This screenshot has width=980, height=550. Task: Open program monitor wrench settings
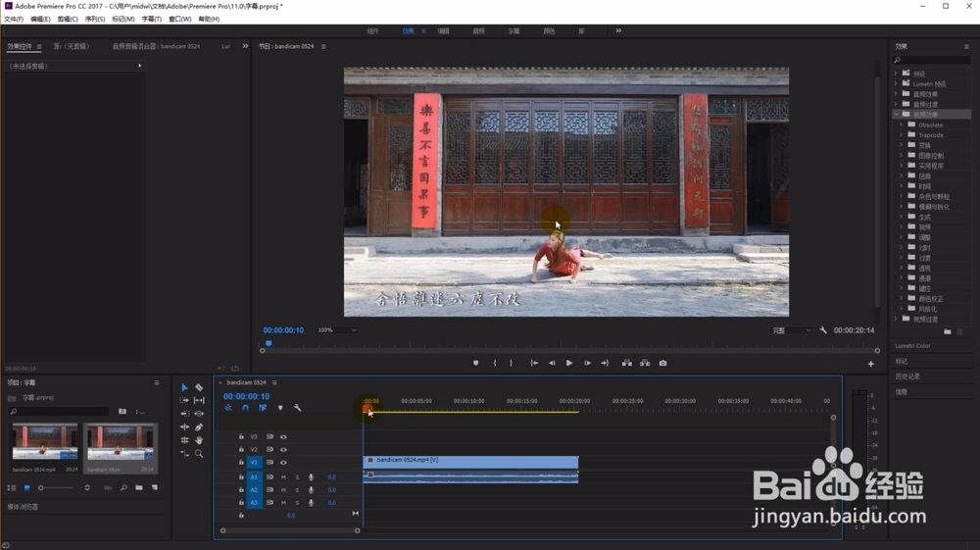pos(823,330)
